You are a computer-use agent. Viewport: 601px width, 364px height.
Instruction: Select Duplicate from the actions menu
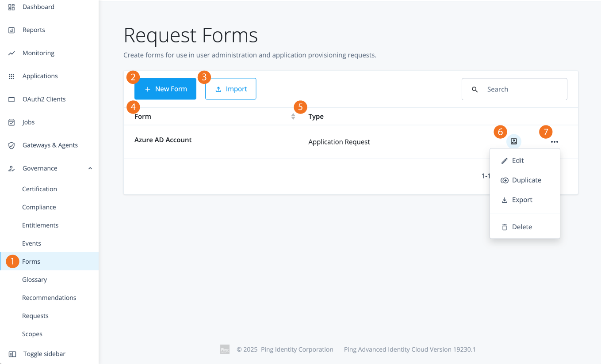[526, 180]
